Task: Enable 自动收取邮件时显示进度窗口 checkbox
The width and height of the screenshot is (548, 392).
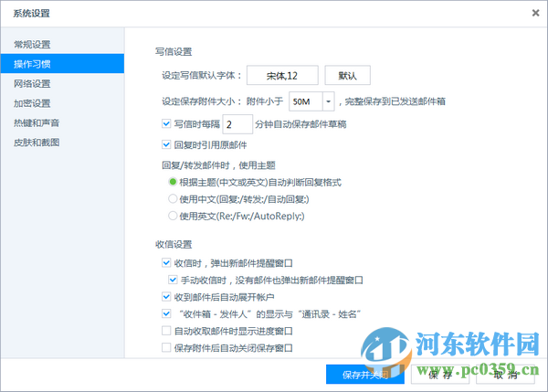Action: coord(166,331)
